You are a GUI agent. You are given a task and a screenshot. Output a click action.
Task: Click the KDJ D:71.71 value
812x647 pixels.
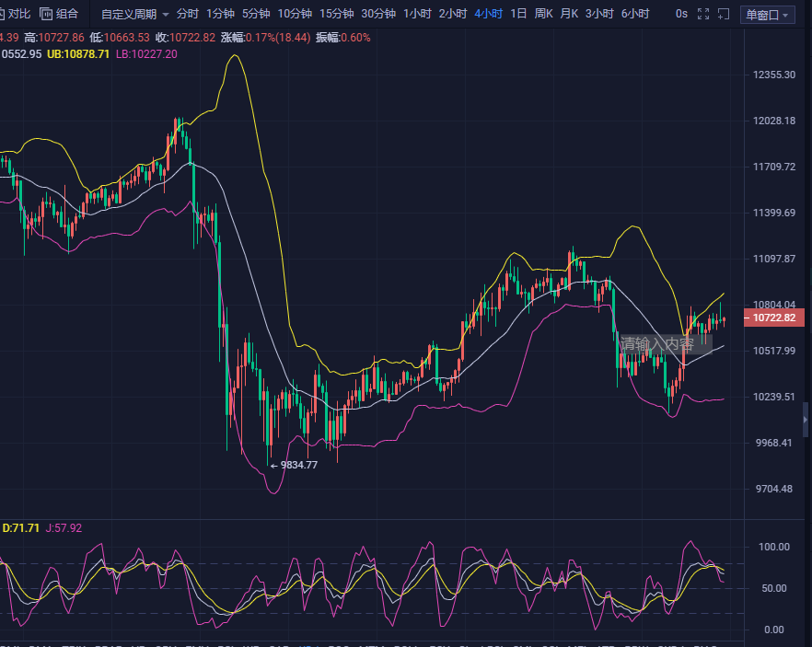point(20,528)
